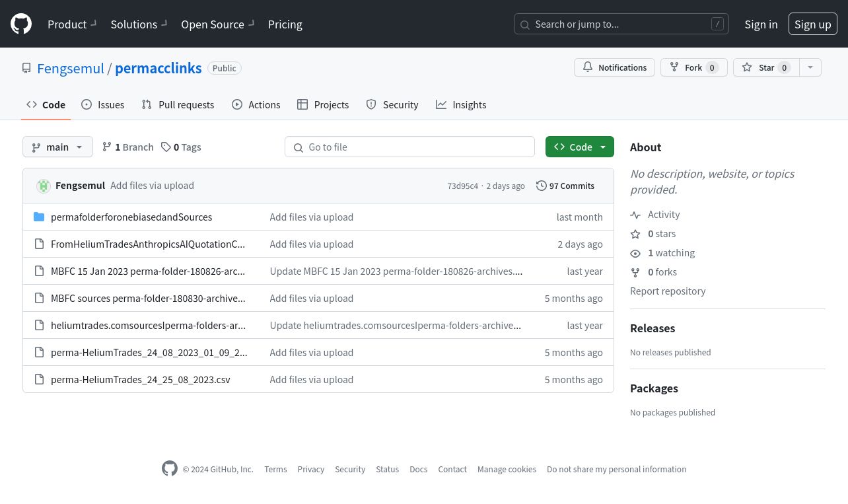View repository Activity
848x504 pixels.
(655, 215)
